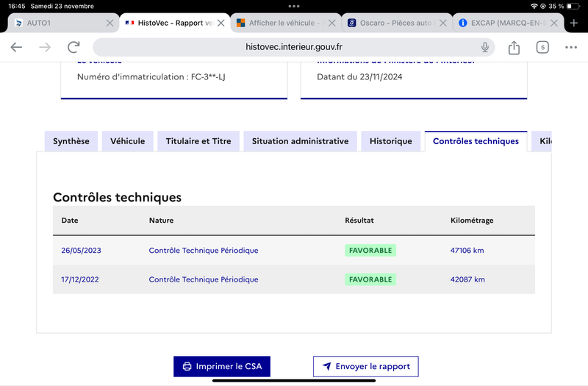Click the Imprimer le CSA button
The height and width of the screenshot is (386, 588).
[222, 366]
